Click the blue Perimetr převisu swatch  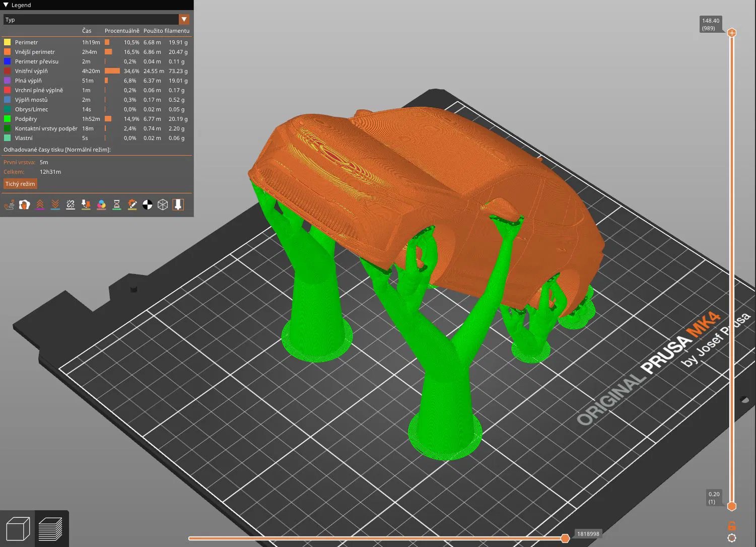click(x=8, y=61)
